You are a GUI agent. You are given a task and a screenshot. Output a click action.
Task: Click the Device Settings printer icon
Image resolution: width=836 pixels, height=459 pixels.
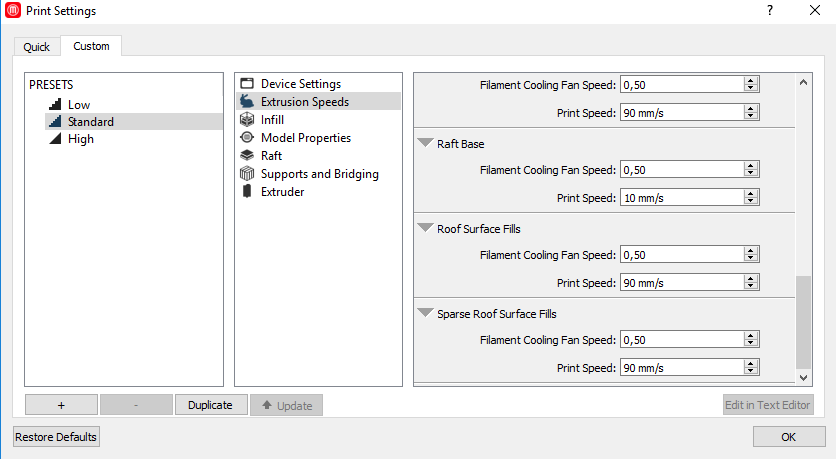tap(247, 84)
